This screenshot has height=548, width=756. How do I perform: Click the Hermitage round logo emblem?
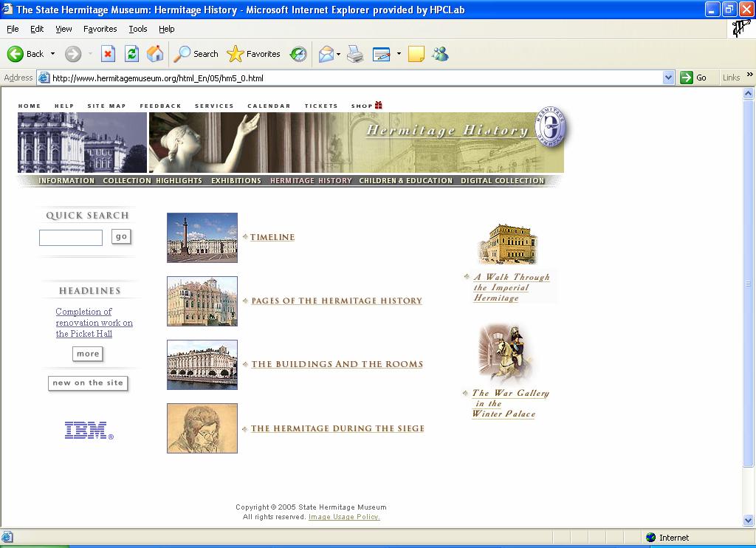click(551, 127)
